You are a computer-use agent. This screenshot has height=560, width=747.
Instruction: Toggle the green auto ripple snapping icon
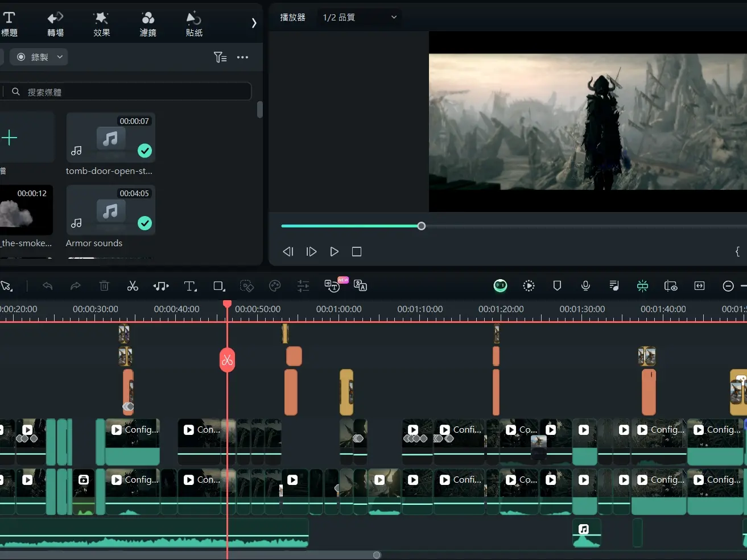tap(642, 286)
